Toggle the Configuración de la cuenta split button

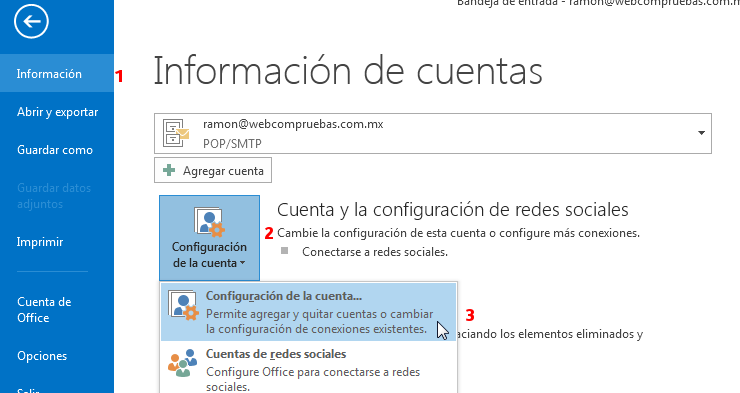pyautogui.click(x=209, y=238)
